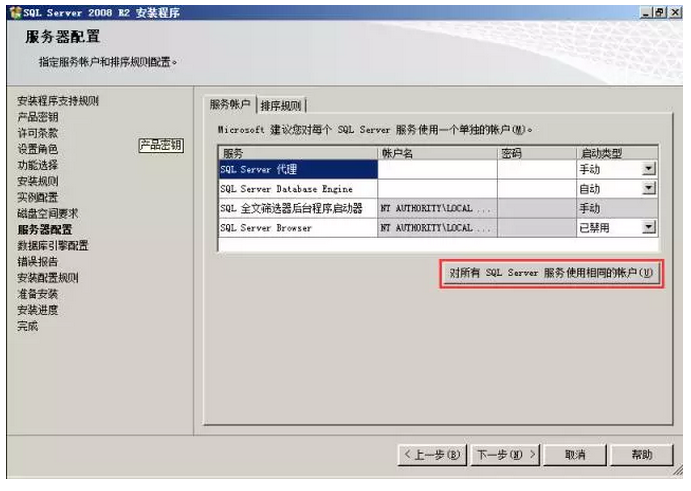Click 功能选择 step in sidebar
691x491 pixels.
[37, 165]
